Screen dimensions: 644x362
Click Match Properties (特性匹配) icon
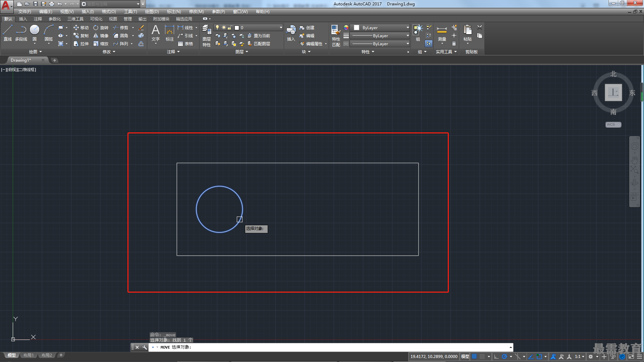[x=336, y=35]
